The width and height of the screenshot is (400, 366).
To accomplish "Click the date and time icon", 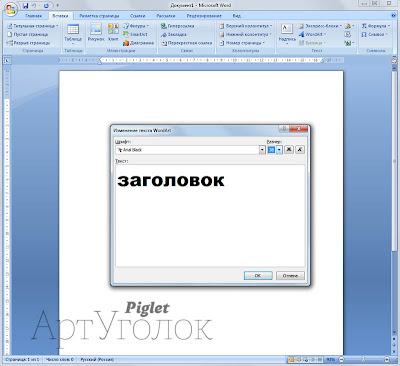I will (x=348, y=34).
